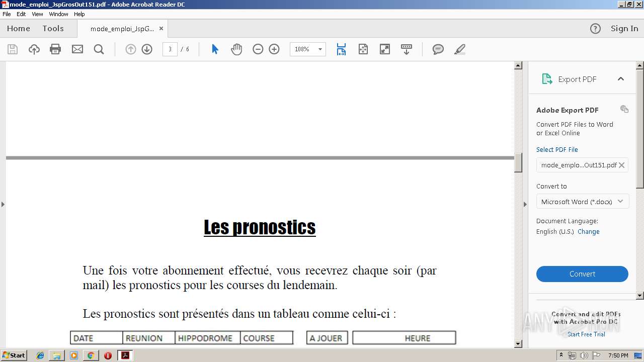
Task: Zoom in using the plus icon
Action: (x=274, y=49)
